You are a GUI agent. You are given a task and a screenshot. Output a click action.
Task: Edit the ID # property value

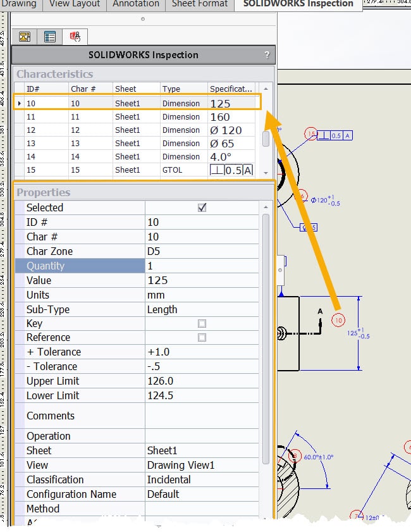[202, 222]
